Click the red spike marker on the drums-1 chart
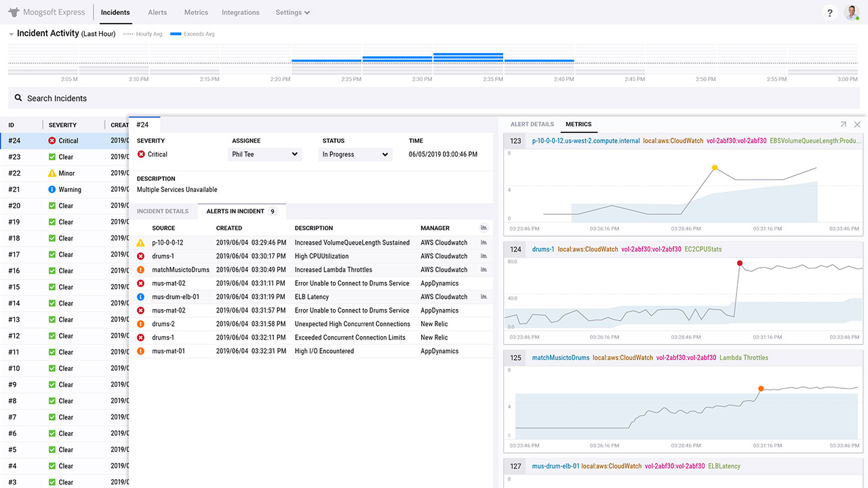 tap(739, 264)
